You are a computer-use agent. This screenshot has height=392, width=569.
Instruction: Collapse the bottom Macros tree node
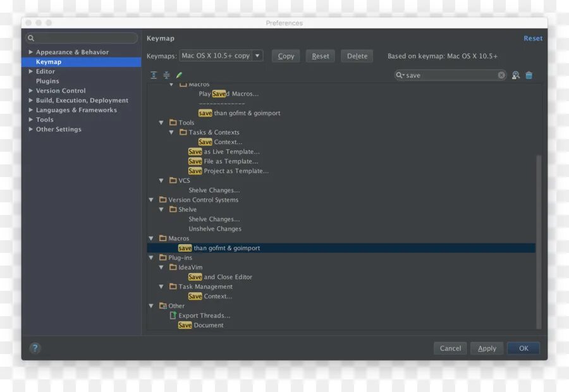click(x=151, y=238)
